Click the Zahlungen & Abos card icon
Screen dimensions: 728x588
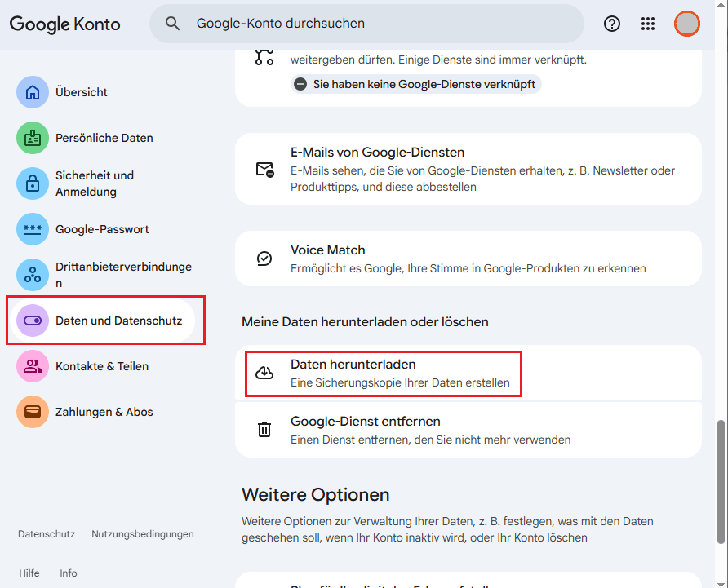(33, 412)
